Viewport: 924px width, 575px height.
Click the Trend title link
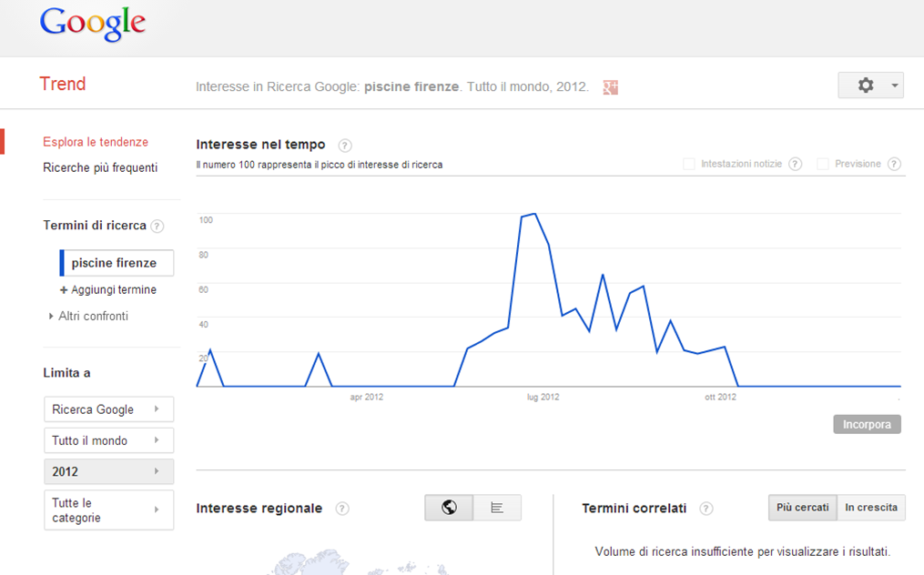click(x=63, y=84)
